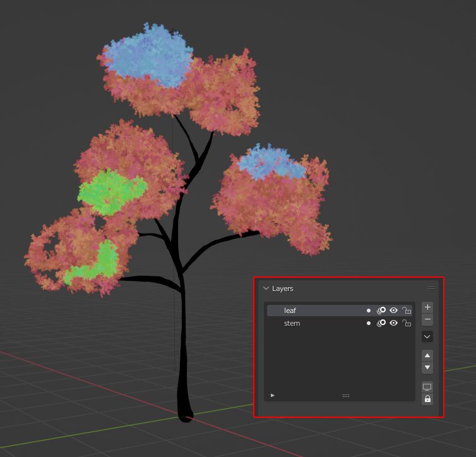
Task: Move the layer down in the list
Action: pyautogui.click(x=427, y=367)
